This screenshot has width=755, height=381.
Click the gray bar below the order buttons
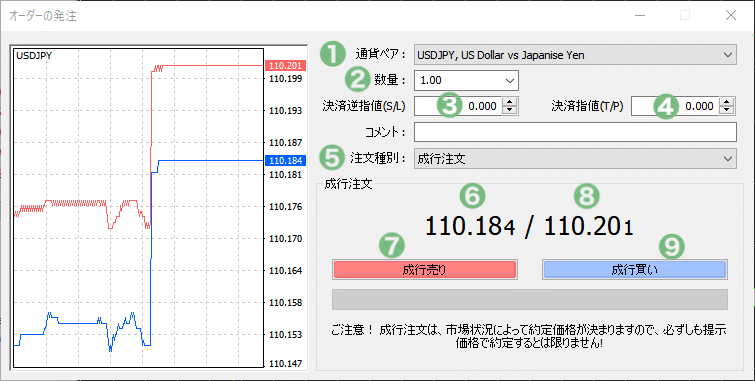(x=530, y=300)
